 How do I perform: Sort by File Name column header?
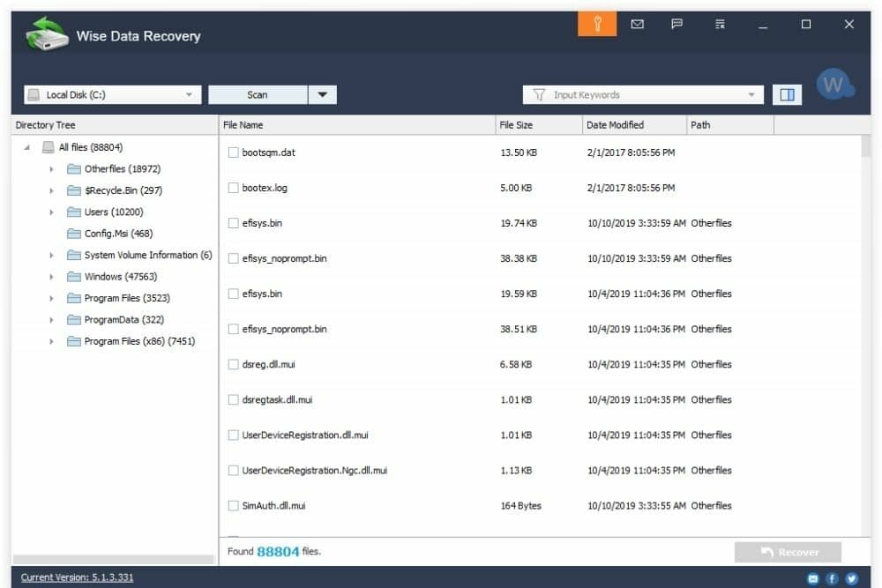357,125
